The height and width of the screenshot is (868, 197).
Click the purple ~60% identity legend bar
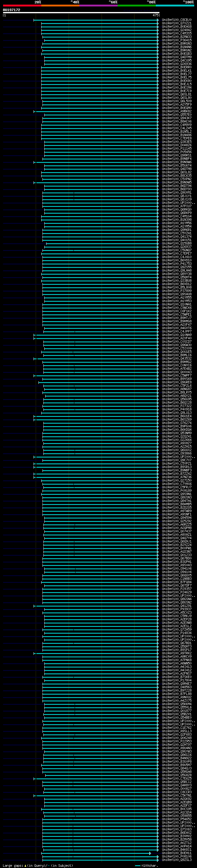tap(99, 6)
